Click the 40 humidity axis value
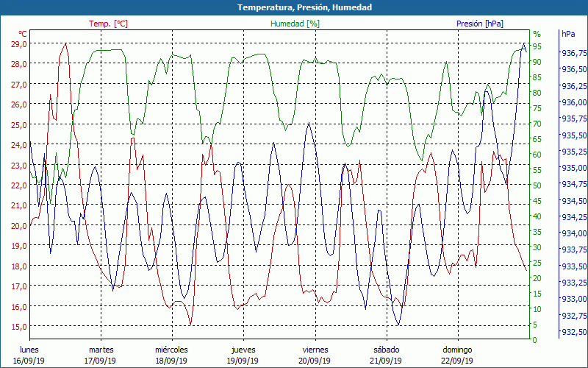This screenshot has width=588, height=368. [x=537, y=216]
